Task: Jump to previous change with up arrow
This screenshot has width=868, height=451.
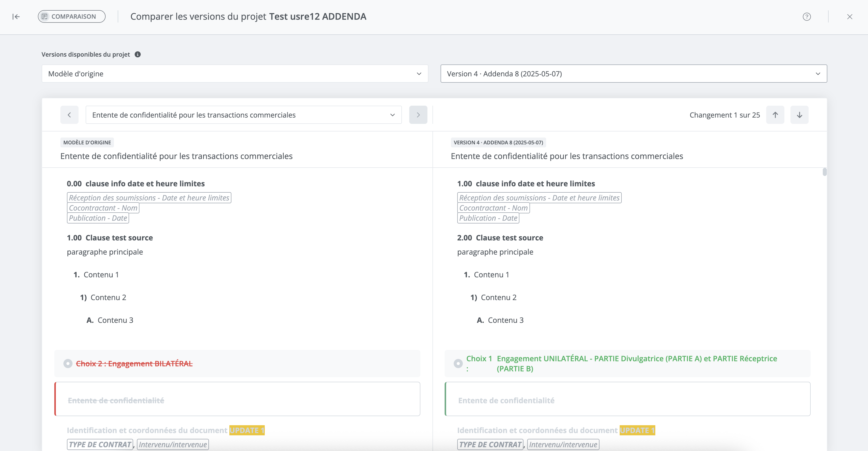Action: [x=775, y=115]
